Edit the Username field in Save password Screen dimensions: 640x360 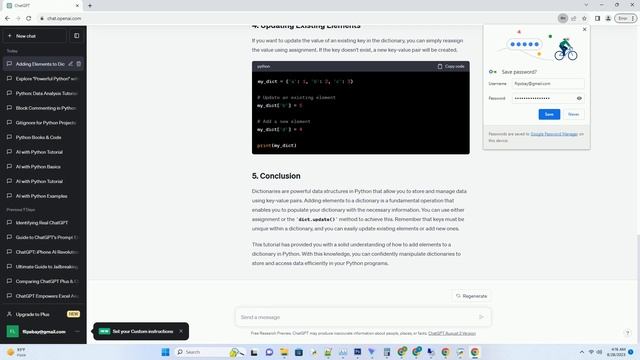(548, 84)
